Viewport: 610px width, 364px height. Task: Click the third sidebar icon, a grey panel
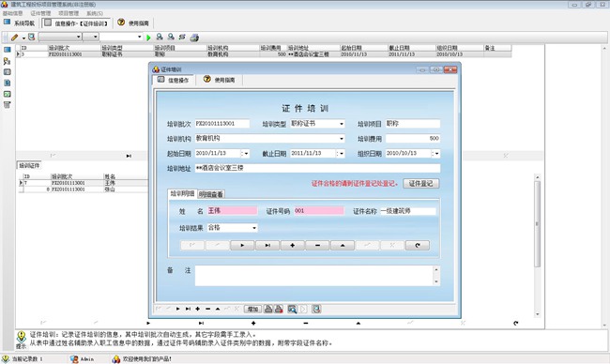7,72
